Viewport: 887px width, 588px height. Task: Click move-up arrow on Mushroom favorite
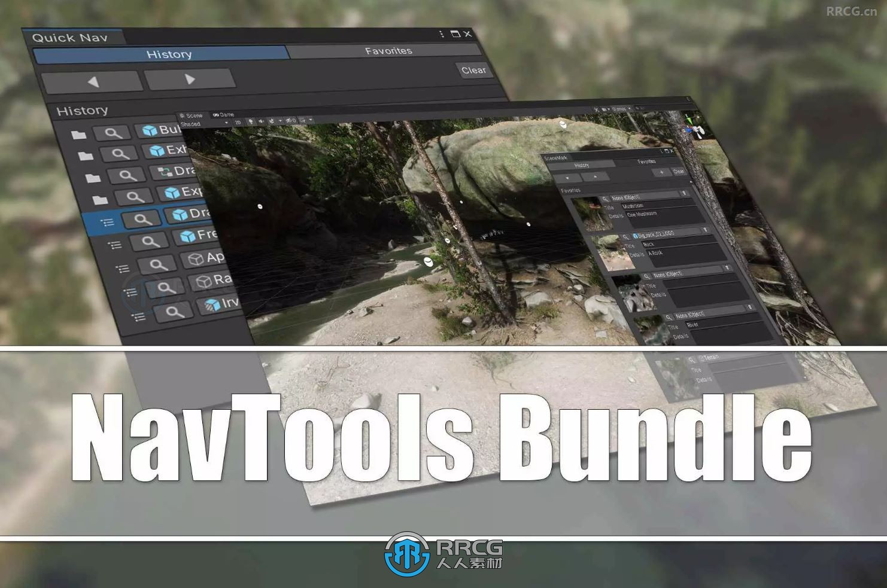(684, 193)
